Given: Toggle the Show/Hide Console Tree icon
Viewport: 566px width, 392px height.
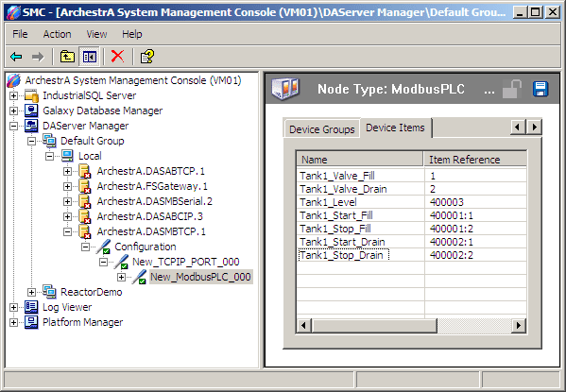Looking at the screenshot, I should tap(90, 57).
